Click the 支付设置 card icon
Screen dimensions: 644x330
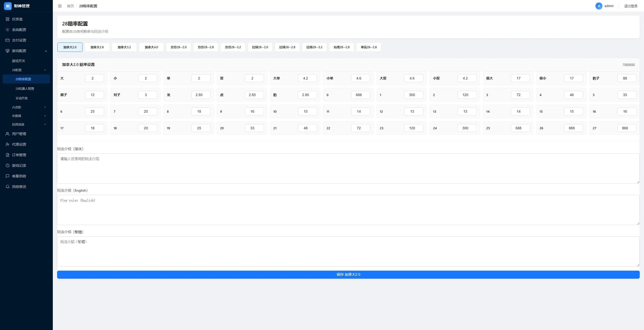(x=8, y=40)
